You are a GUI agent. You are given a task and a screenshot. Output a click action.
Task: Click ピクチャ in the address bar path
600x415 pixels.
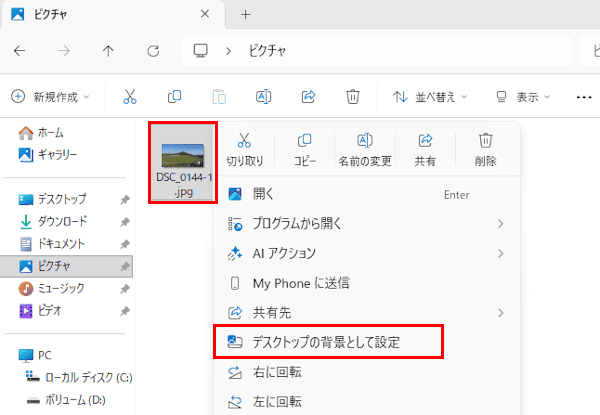coord(267,50)
